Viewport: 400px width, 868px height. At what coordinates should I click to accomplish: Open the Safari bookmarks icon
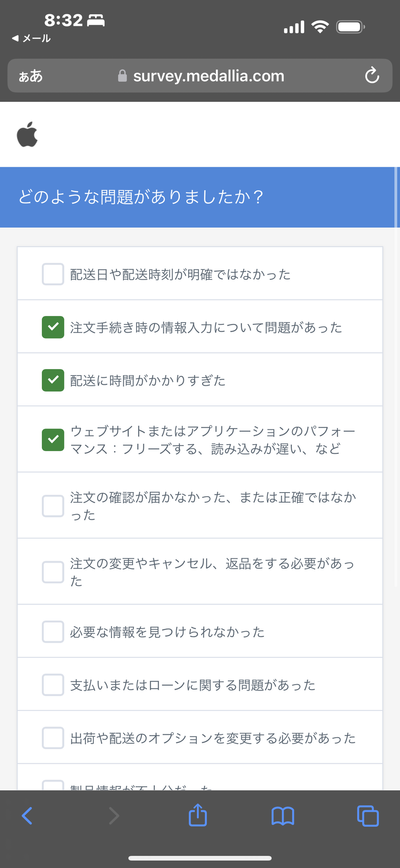coord(283,816)
